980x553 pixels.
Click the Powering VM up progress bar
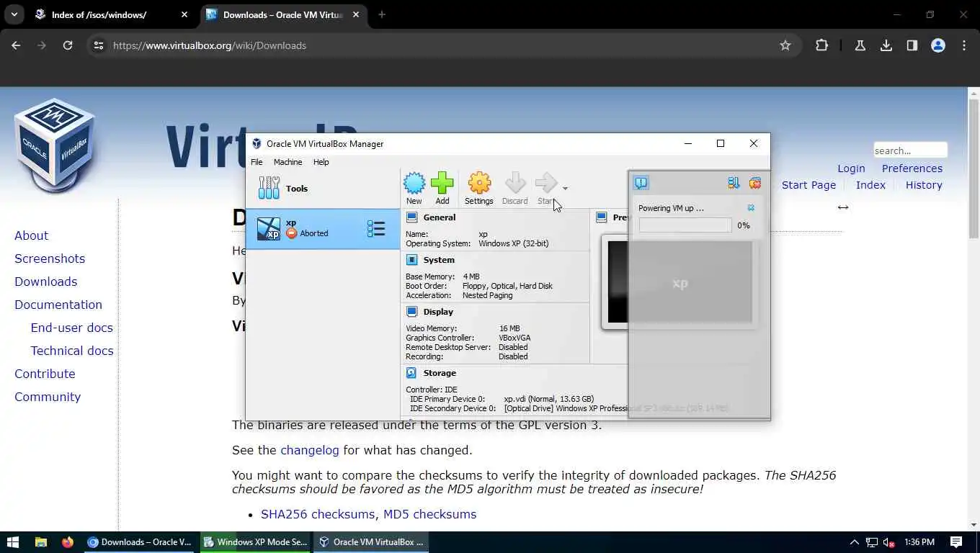pos(685,225)
